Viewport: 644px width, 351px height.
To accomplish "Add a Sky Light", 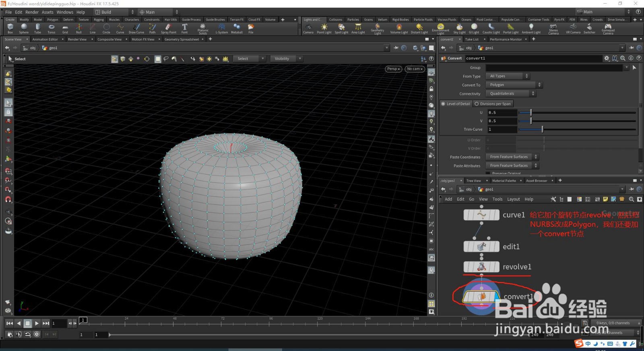I will [459, 29].
